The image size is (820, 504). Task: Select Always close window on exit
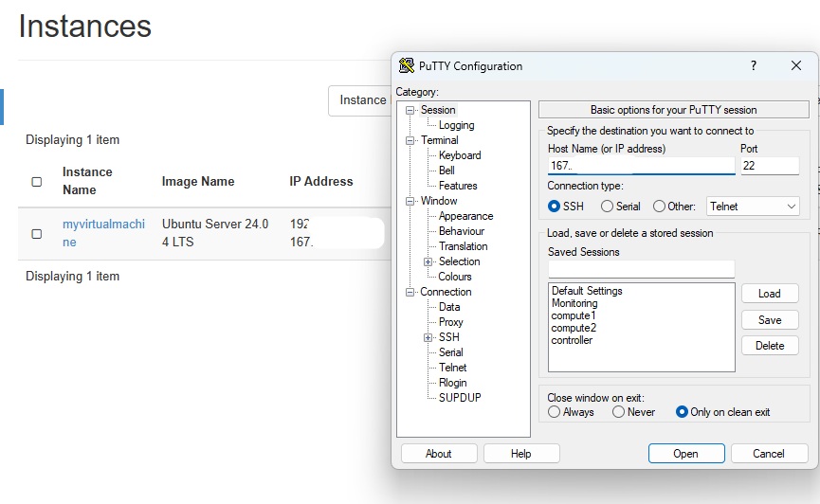pyautogui.click(x=554, y=412)
